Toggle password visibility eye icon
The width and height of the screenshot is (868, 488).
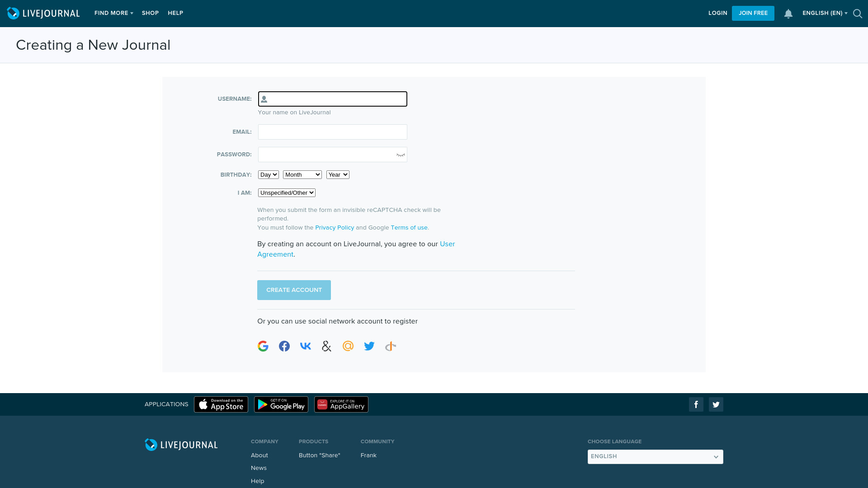click(401, 155)
